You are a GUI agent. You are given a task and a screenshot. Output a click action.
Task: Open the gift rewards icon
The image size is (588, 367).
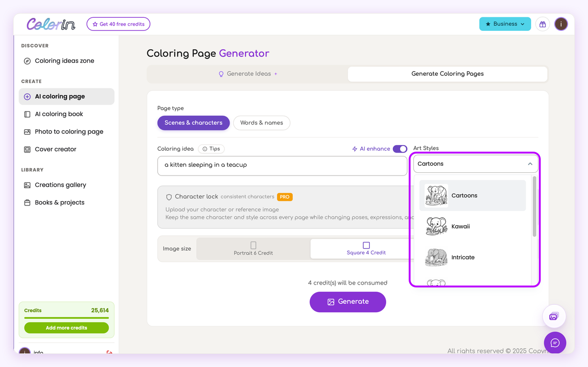[543, 24]
